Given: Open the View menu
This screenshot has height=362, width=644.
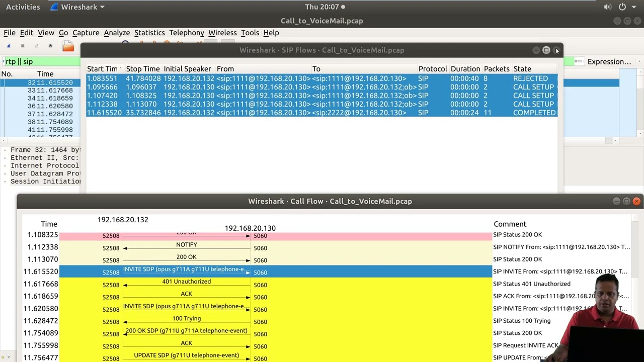Looking at the screenshot, I should tap(46, 33).
